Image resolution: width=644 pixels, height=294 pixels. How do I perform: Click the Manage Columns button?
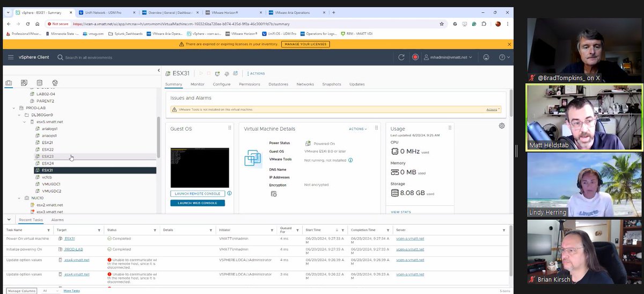coord(22,291)
